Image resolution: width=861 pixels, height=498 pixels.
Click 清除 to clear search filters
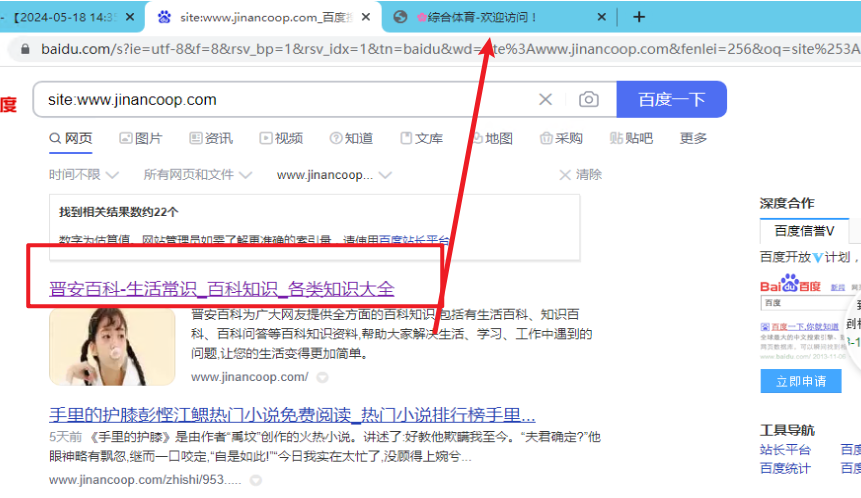[579, 174]
